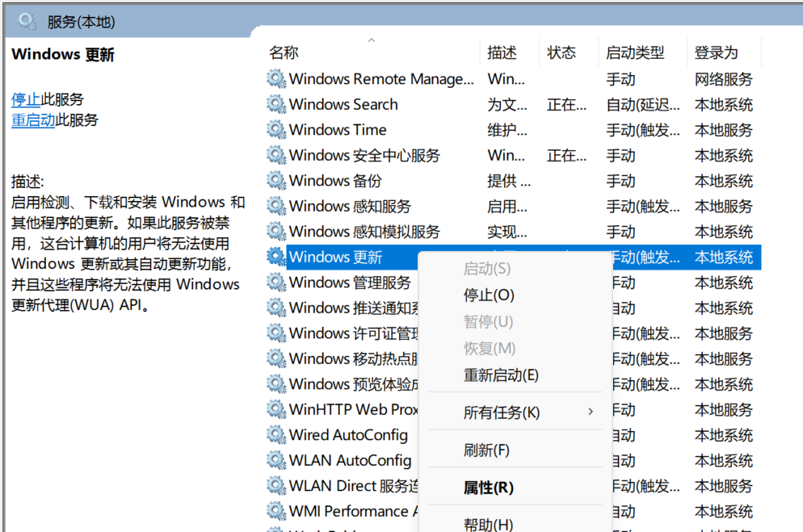Click gear icon of WinHTTP Web Proxy service
Image resolution: width=803 pixels, height=532 pixels.
[276, 410]
